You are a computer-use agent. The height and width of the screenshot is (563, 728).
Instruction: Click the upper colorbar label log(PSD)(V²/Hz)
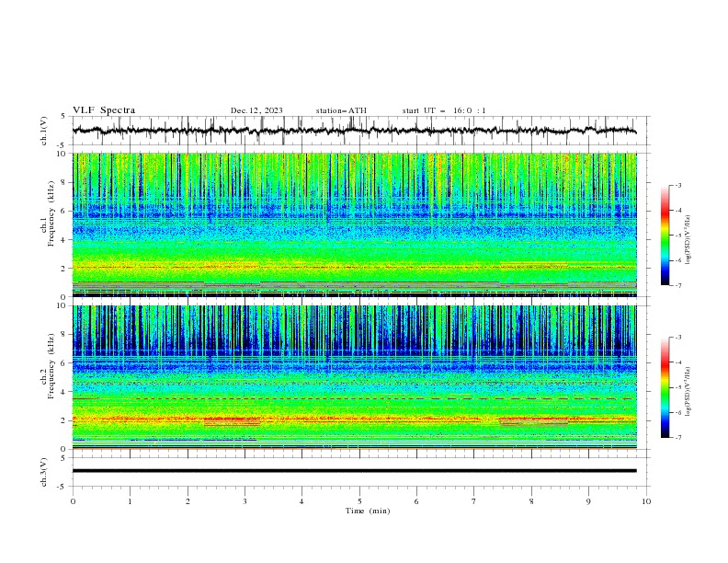click(x=688, y=240)
